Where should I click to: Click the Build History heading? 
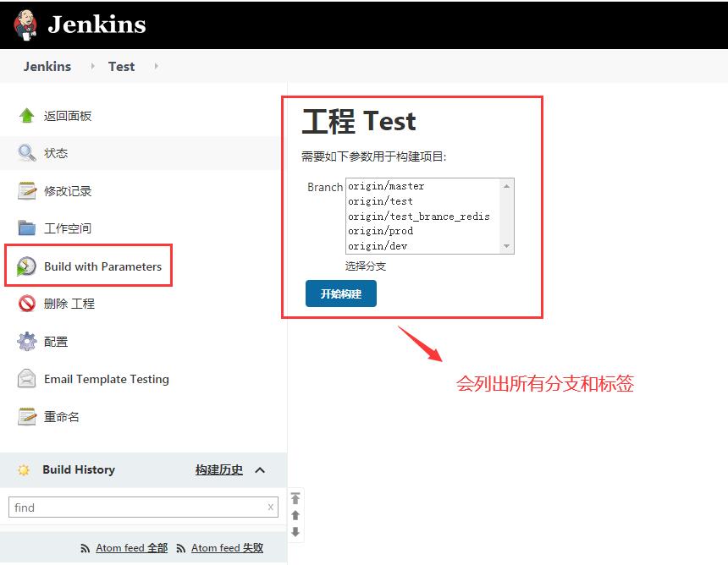tap(79, 470)
